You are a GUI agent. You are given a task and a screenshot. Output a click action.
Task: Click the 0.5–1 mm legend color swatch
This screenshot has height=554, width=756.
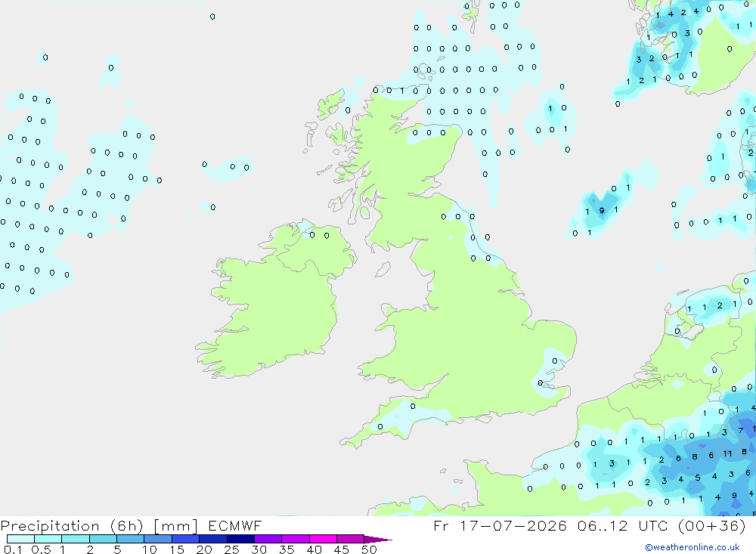(48, 539)
